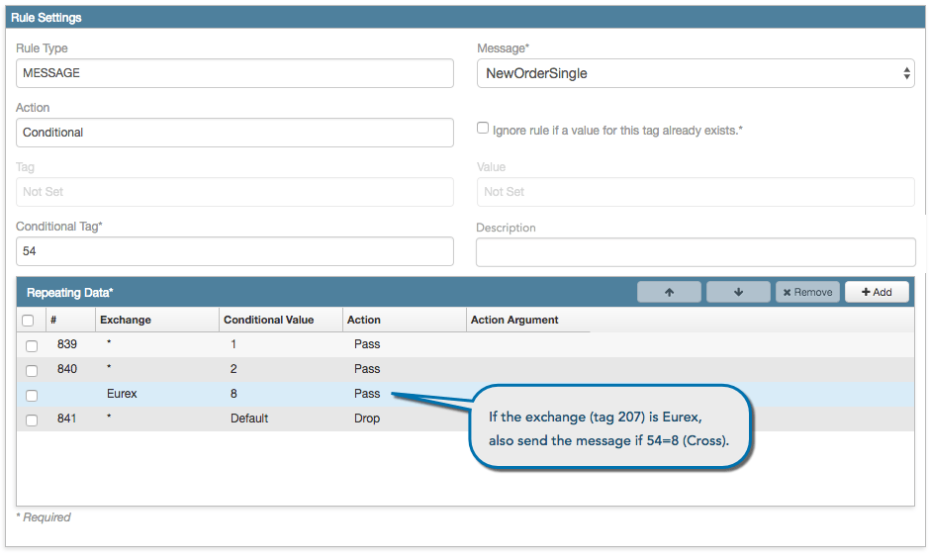Viewport: 929px width, 560px height.
Task: Toggle 'Ignore rule if a value exists' checkbox
Action: [483, 128]
